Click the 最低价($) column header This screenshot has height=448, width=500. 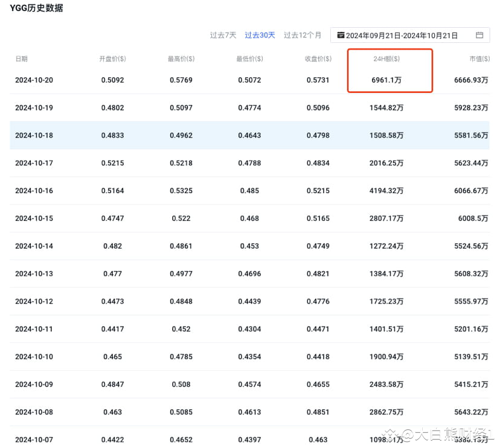pos(249,59)
